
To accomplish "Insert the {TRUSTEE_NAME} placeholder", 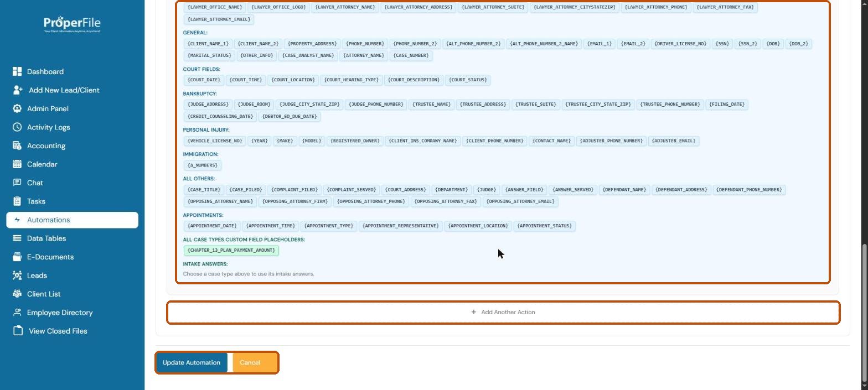I will coord(431,105).
